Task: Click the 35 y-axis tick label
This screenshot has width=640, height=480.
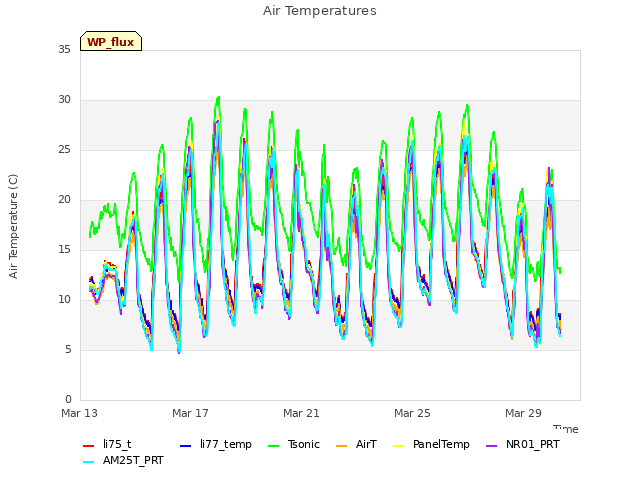Action: (64, 50)
